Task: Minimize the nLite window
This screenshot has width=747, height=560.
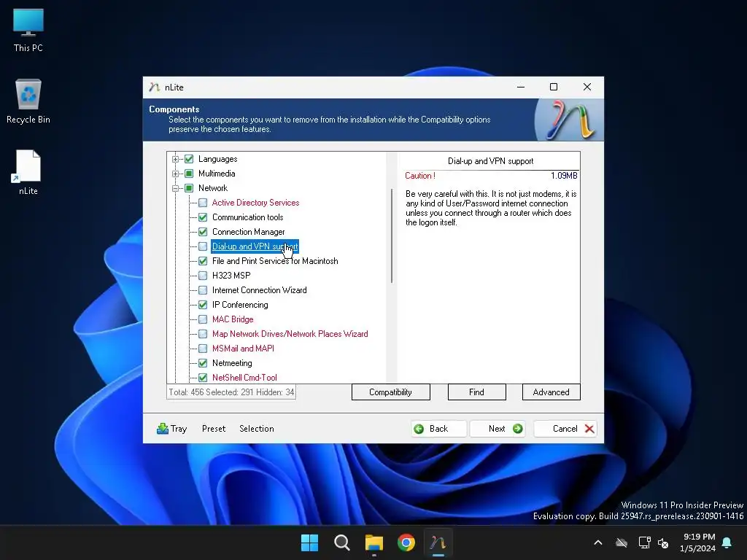Action: (x=521, y=87)
